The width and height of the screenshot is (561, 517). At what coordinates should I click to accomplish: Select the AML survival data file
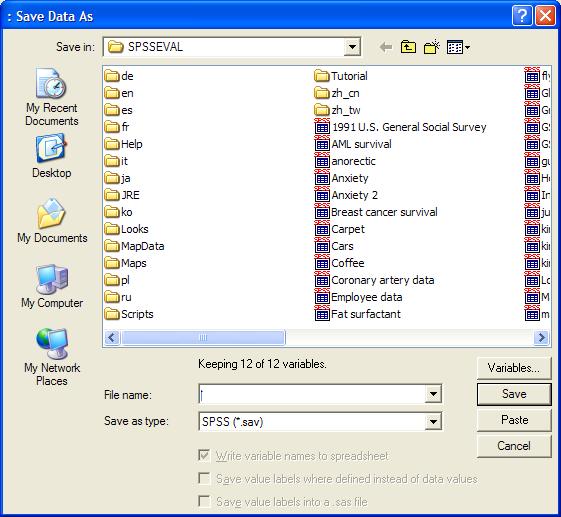[x=353, y=144]
